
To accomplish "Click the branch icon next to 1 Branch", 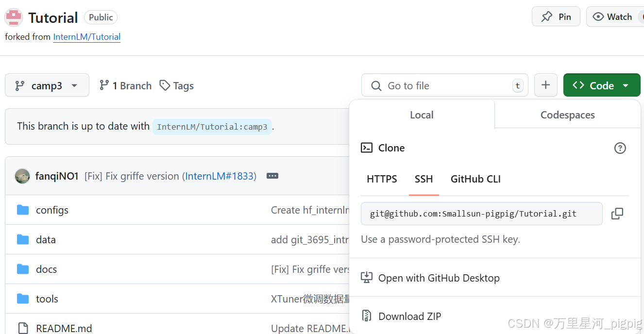I will (x=104, y=85).
